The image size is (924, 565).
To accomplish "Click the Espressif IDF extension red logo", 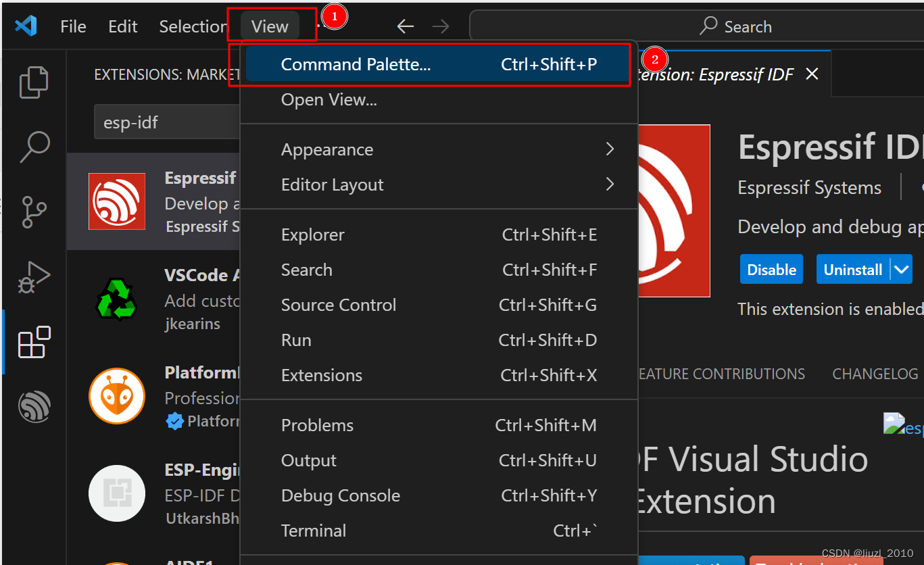I will tap(116, 201).
